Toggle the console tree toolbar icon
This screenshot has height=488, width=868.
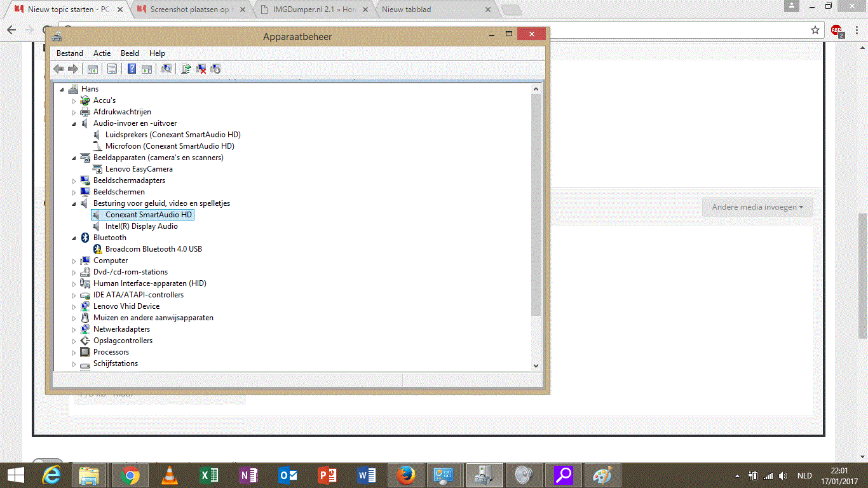(93, 69)
